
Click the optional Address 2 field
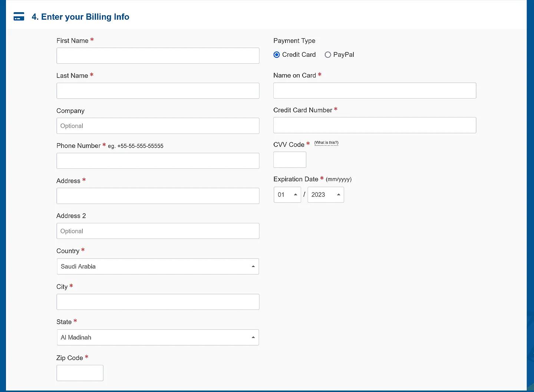(158, 231)
